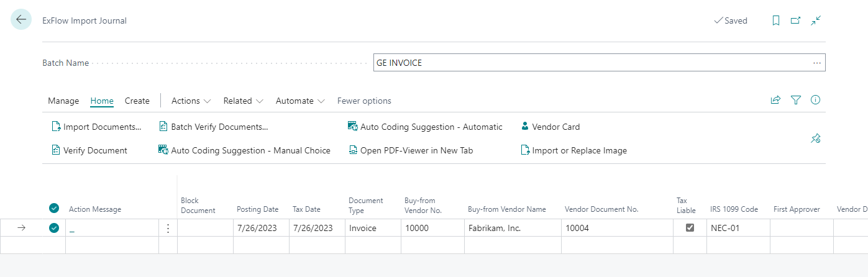Click the Verify Document icon
The width and height of the screenshot is (868, 277).
56,150
